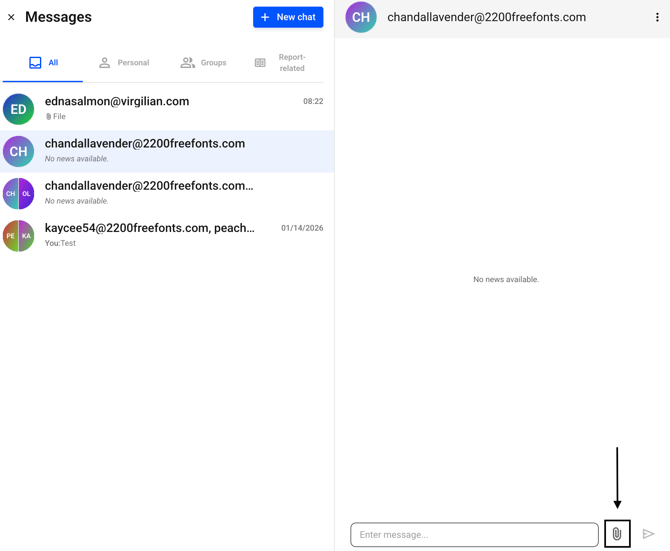Open the Groups tab
Image resolution: width=670 pixels, height=551 pixels.
pos(203,63)
